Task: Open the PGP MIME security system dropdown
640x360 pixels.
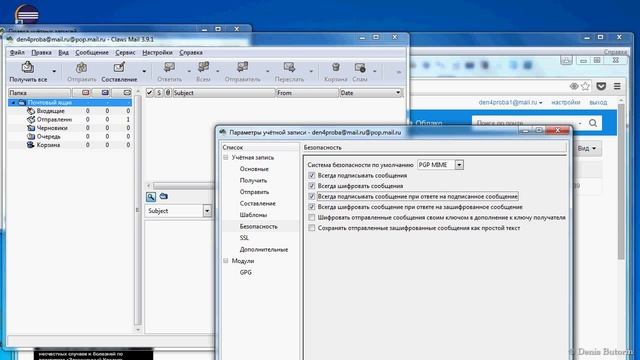Action: [459, 165]
